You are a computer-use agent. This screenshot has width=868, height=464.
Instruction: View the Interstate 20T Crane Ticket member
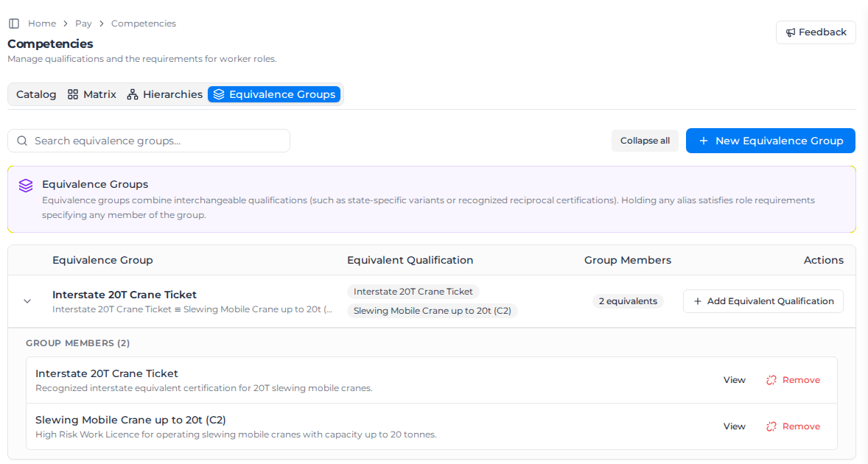[x=735, y=380]
